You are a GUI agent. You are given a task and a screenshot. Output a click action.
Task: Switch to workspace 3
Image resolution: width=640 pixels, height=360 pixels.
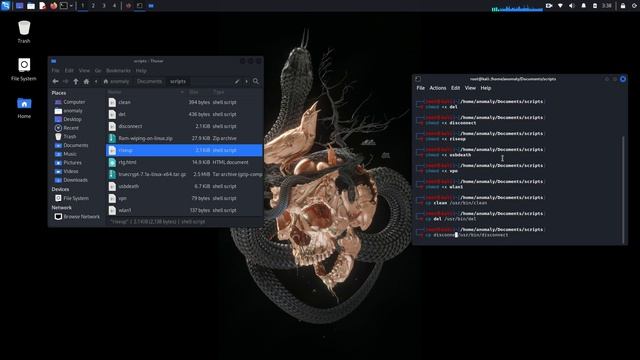pos(104,6)
